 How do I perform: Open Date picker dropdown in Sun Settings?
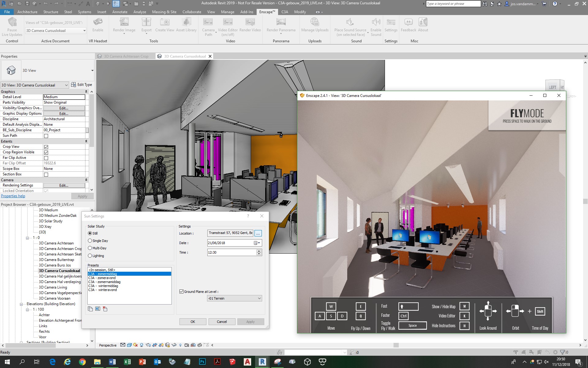click(x=257, y=243)
